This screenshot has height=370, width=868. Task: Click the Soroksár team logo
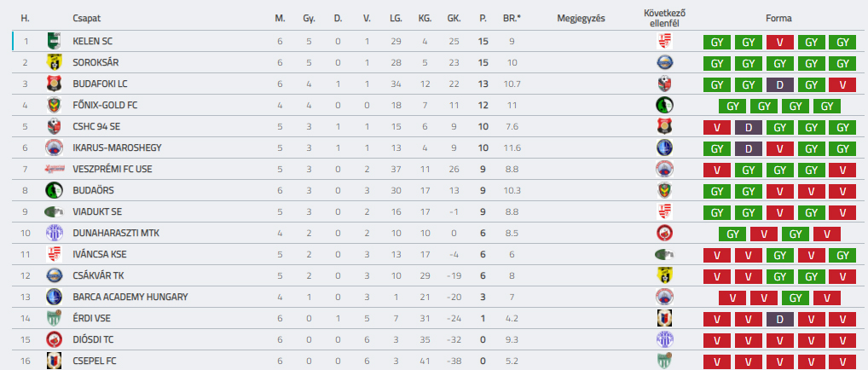click(x=54, y=62)
